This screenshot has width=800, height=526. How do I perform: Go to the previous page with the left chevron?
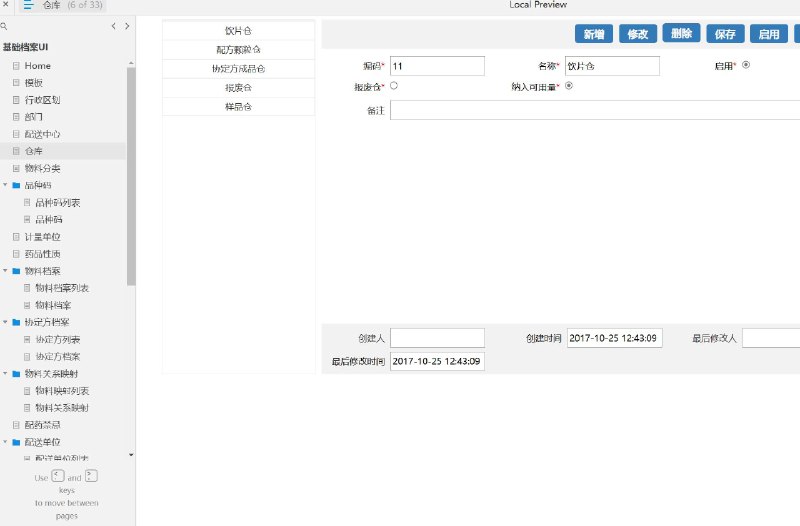coord(113,26)
